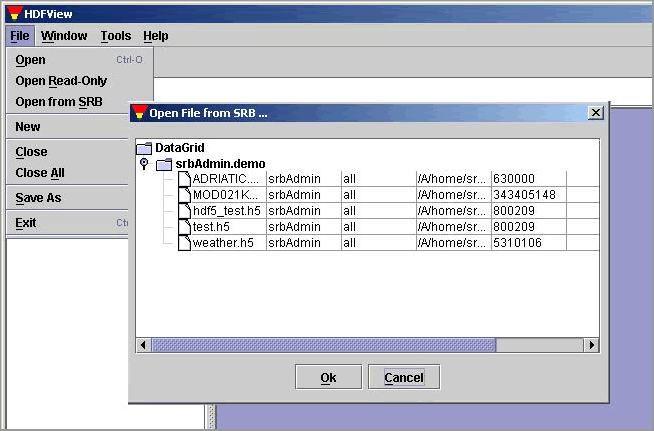Viewport: 654px width, 431px height.
Task: Click the hdf5_test.h5 file icon
Action: (184, 211)
